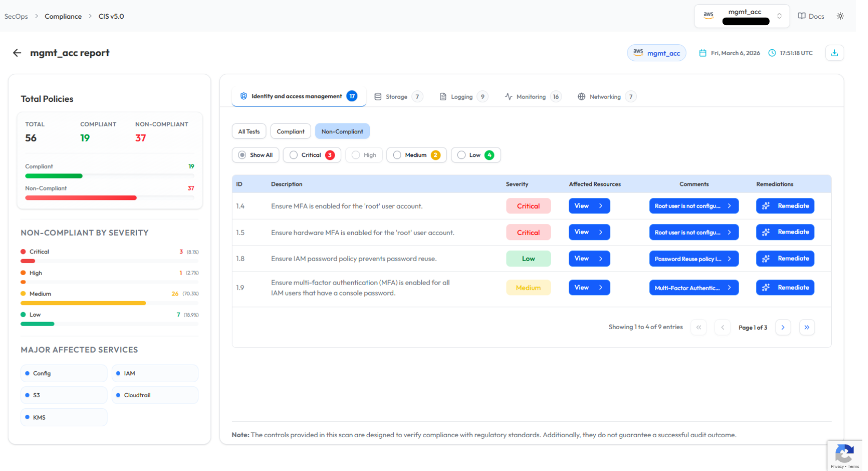868x471 pixels.
Task: Switch to the Storage tab
Action: pyautogui.click(x=397, y=97)
